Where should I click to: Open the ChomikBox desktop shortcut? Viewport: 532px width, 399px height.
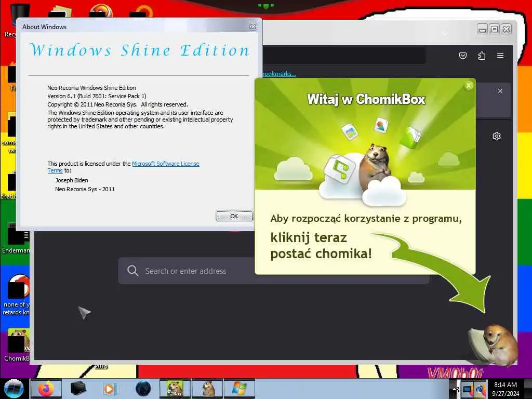[x=17, y=344]
